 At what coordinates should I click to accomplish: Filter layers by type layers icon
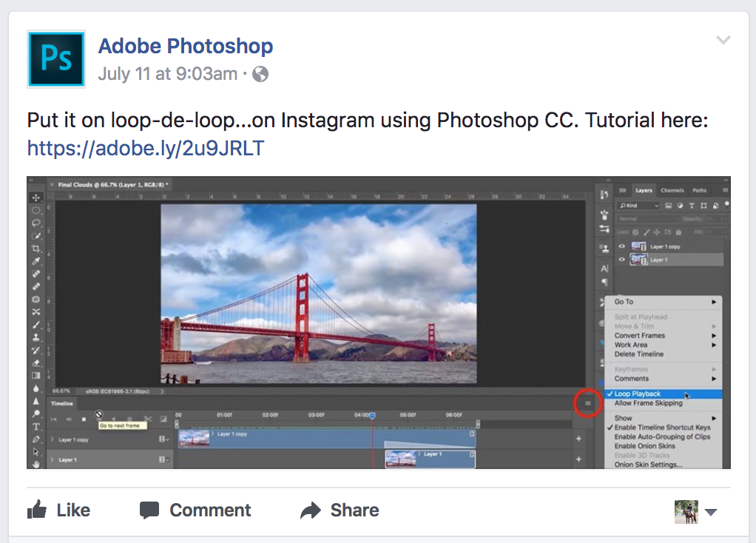[x=692, y=206]
